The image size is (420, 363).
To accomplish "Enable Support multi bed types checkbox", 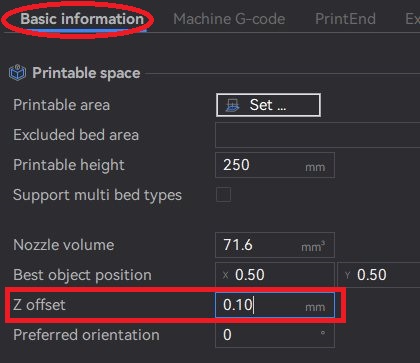I will [x=223, y=195].
